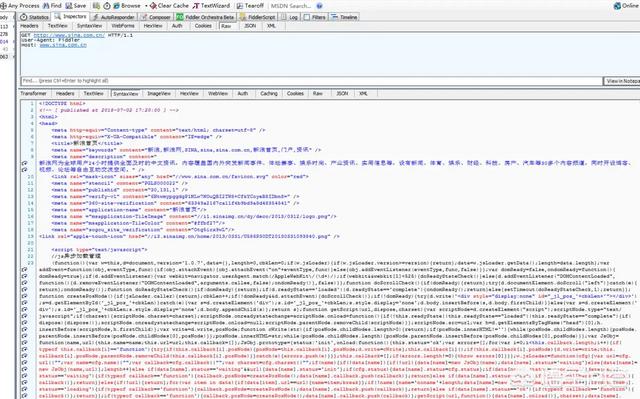This screenshot has height=399, width=640.
Task: Click the Online status indicator
Action: (x=627, y=6)
